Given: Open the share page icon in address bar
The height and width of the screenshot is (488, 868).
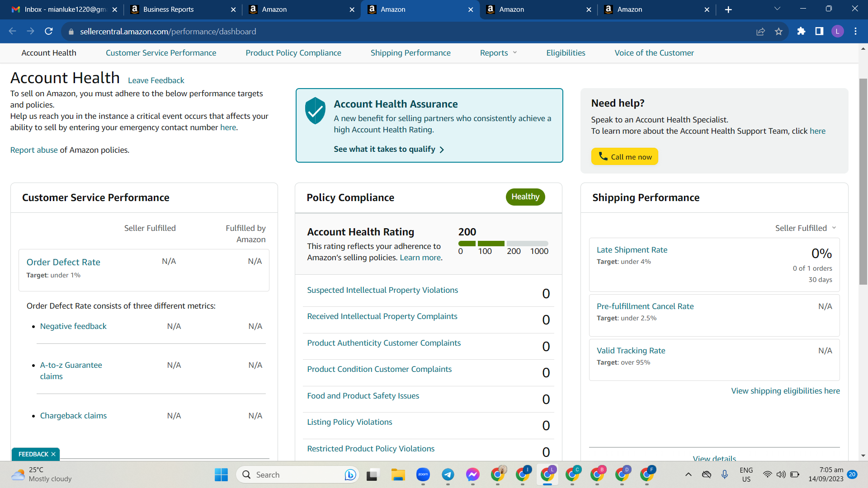Looking at the screenshot, I should (760, 31).
